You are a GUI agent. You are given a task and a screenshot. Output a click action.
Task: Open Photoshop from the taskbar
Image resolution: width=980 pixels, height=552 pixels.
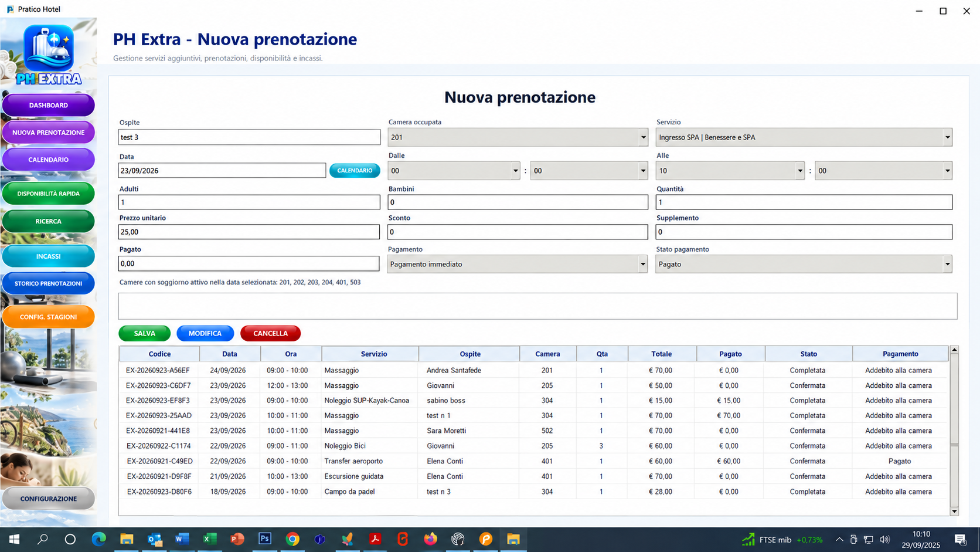265,539
